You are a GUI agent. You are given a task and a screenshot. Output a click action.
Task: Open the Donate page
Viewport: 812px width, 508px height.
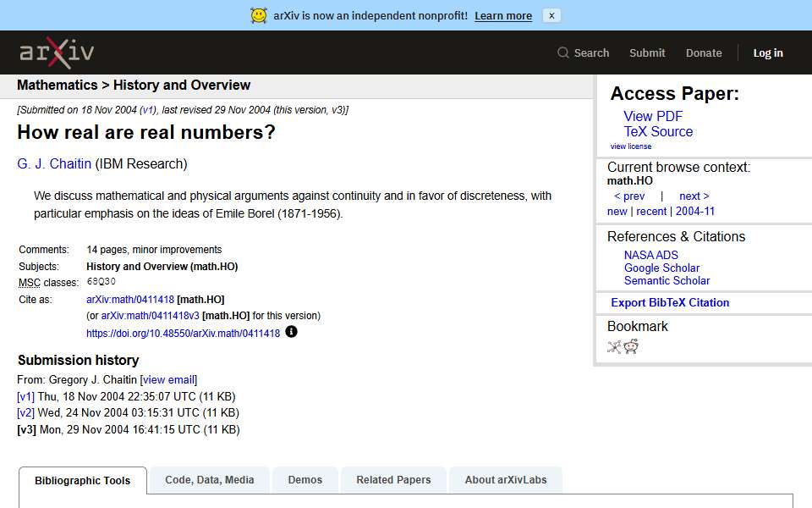[x=703, y=52]
